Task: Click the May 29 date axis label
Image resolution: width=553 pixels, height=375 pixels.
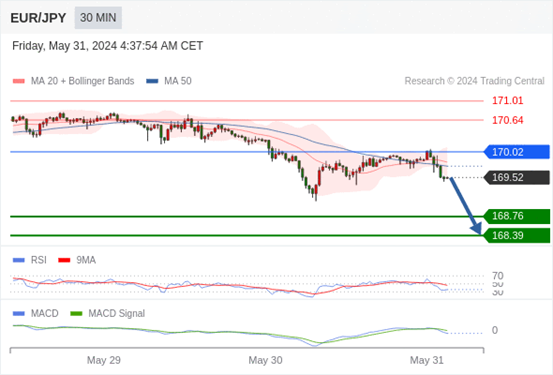Action: coord(104,360)
